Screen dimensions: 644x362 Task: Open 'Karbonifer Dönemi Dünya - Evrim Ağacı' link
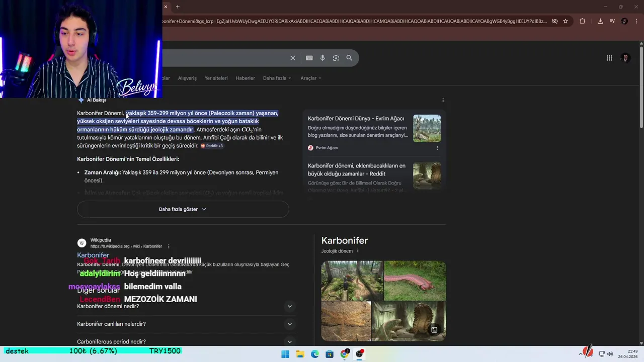pos(356,118)
